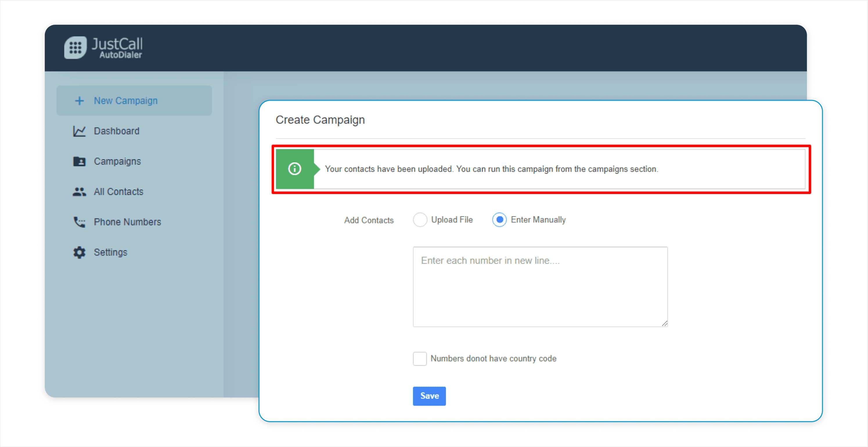Click the Add Contacts label
Viewport: 868px width, 447px height.
pos(369,220)
